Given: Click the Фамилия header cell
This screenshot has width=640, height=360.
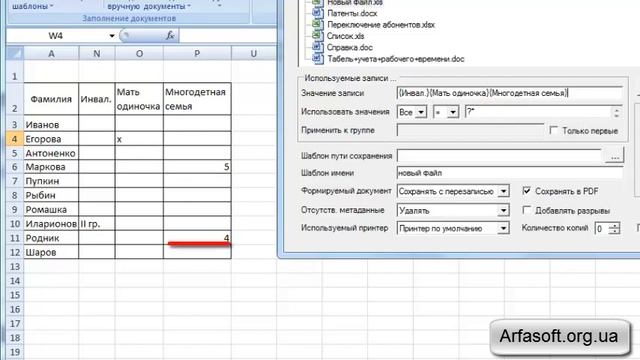Looking at the screenshot, I should tap(51, 99).
